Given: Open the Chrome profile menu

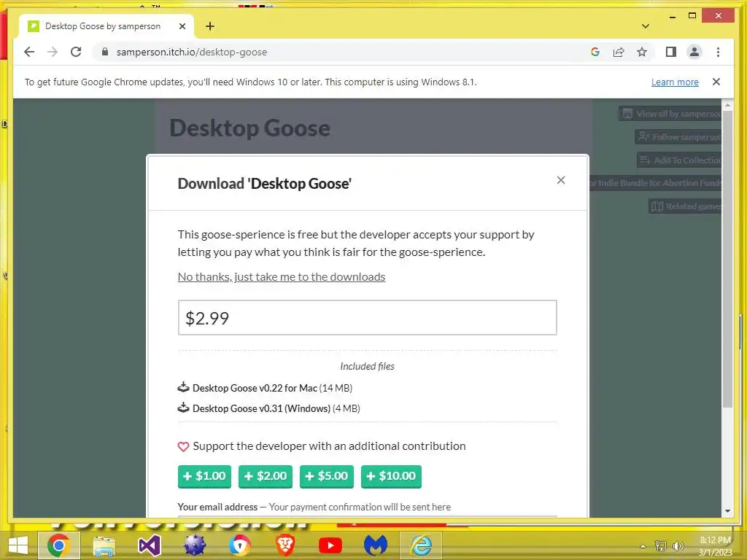Looking at the screenshot, I should 694,52.
